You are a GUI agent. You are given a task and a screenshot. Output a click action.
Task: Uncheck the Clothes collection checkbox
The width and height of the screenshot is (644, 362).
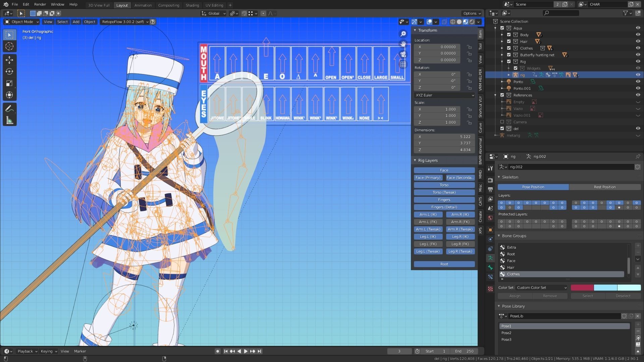[509, 48]
